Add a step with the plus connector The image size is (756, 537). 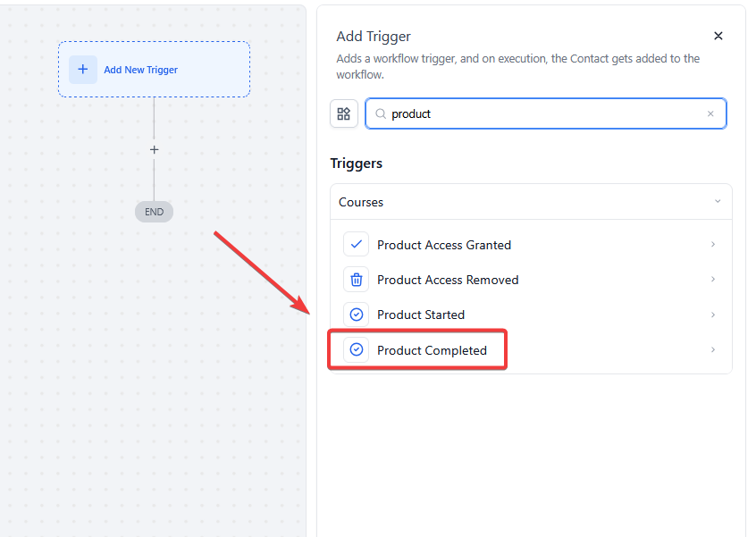pyautogui.click(x=154, y=150)
